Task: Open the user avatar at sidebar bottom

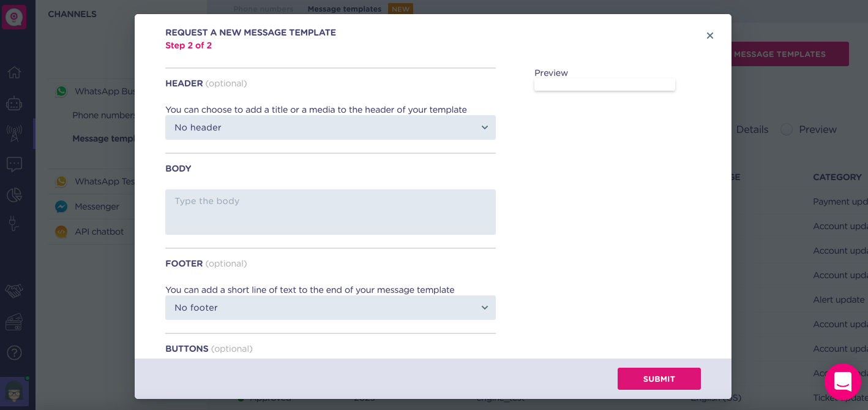Action: click(13, 390)
